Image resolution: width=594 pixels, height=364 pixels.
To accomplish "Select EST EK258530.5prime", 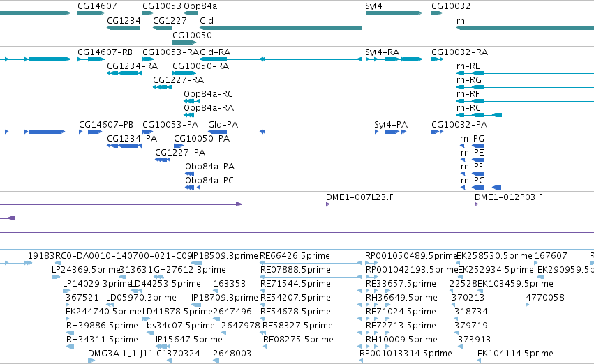I will pos(459,263).
